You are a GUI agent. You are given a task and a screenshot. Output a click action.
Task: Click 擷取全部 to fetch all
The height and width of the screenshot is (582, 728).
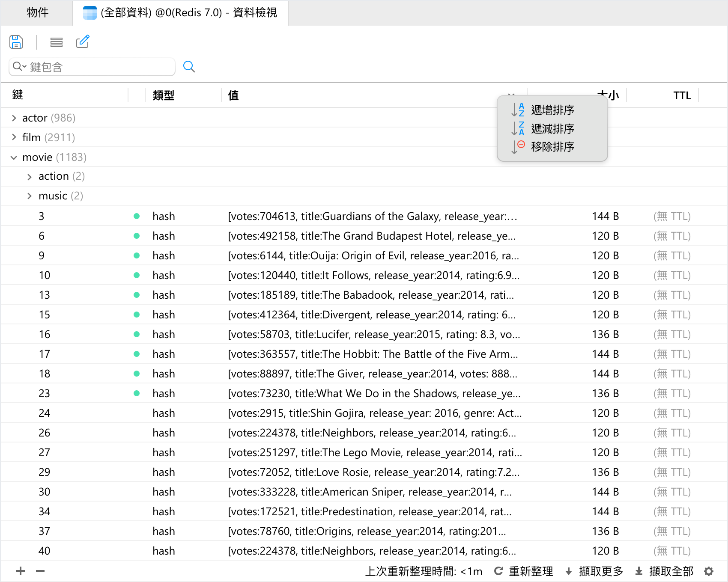click(664, 571)
